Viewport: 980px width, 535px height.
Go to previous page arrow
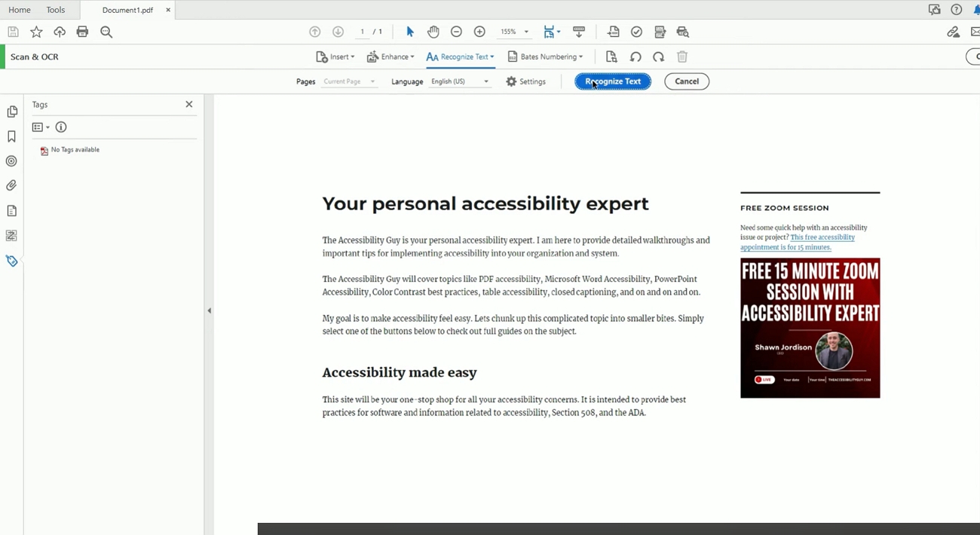[315, 32]
